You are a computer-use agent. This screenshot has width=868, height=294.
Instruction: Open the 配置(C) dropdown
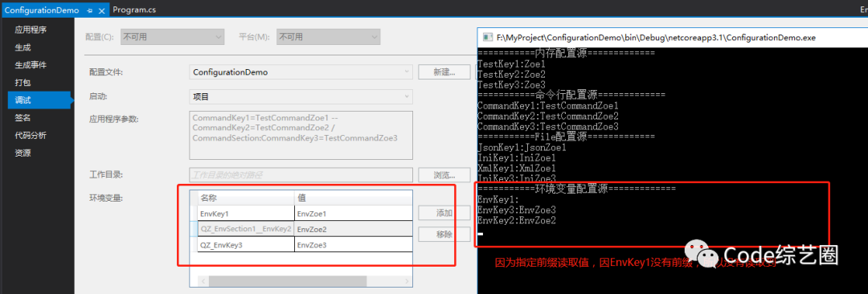pyautogui.click(x=172, y=37)
